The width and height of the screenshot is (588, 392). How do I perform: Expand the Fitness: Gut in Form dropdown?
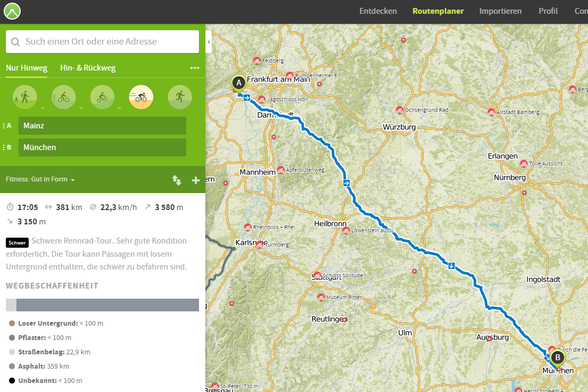tap(40, 179)
